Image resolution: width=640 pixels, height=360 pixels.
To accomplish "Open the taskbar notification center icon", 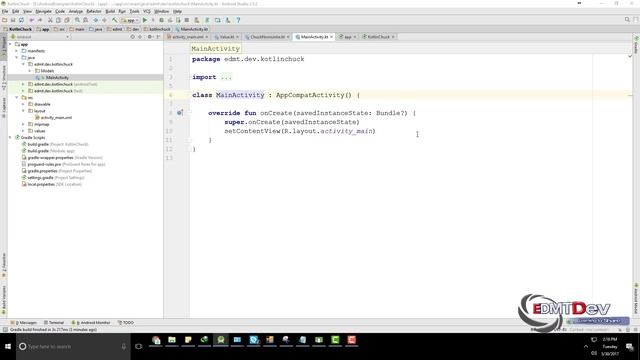I will click(629, 347).
